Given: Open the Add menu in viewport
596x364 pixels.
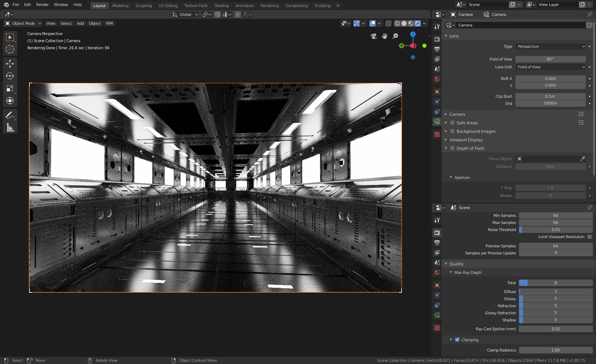Looking at the screenshot, I should 81,23.
